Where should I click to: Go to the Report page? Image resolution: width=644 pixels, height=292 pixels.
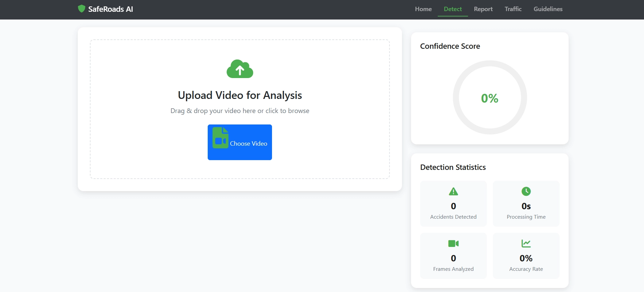pos(483,9)
